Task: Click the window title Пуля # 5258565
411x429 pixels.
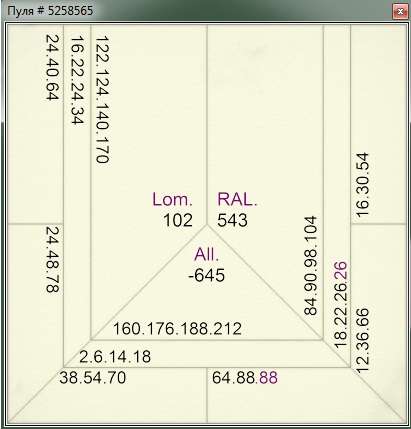Action: (50, 11)
